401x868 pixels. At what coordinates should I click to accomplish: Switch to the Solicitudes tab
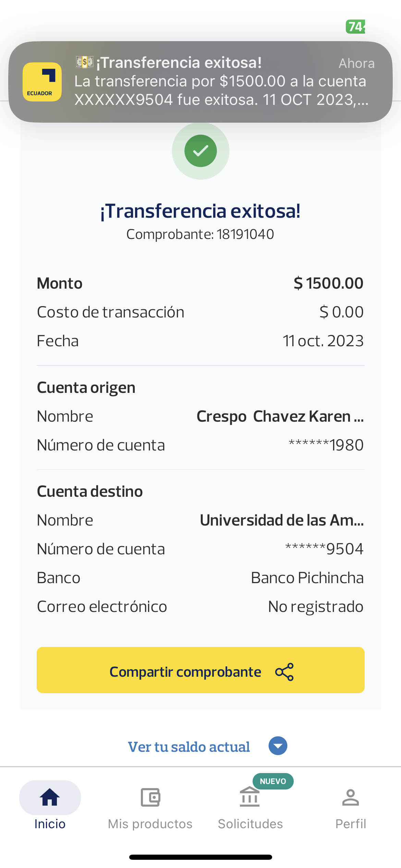click(250, 823)
